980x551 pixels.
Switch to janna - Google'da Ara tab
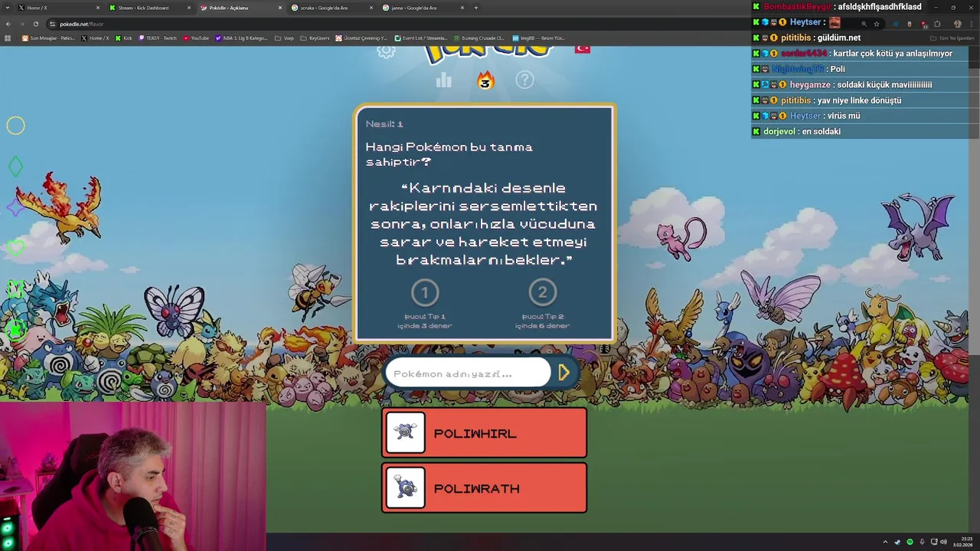pyautogui.click(x=423, y=8)
